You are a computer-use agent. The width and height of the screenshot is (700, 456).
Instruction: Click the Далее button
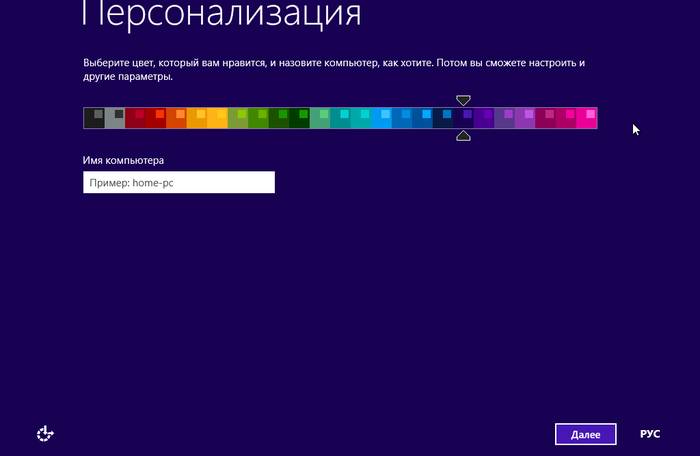coord(585,434)
